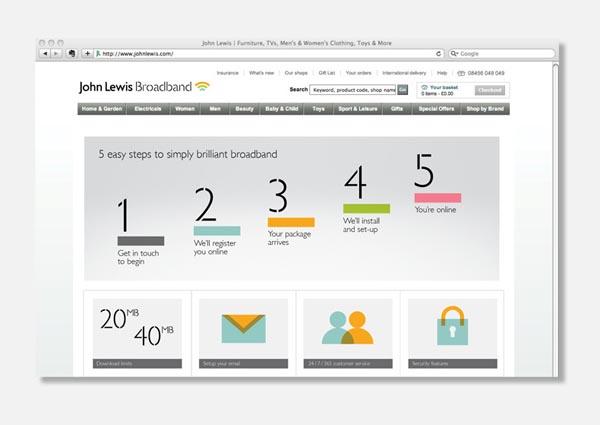600x425 pixels.
Task: Click the two-people customer service icon
Action: [347, 327]
